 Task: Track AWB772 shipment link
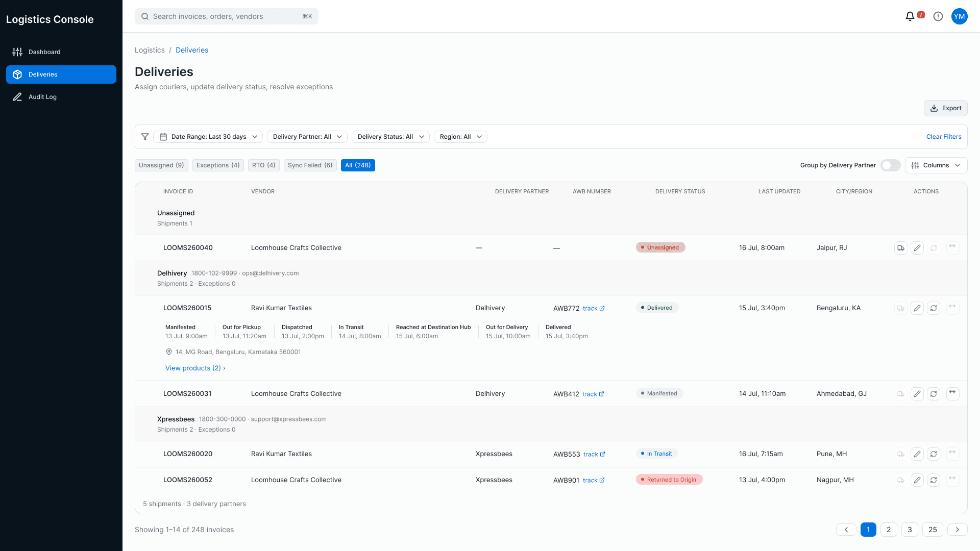(594, 309)
